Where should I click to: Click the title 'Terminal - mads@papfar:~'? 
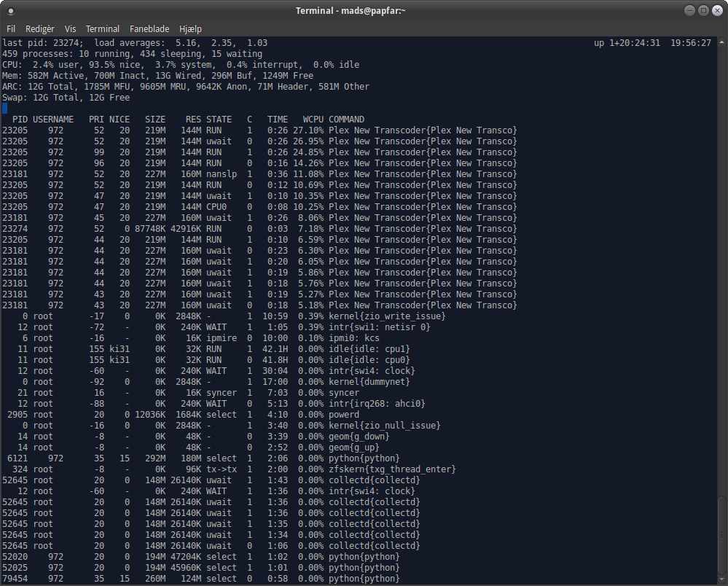coord(351,11)
